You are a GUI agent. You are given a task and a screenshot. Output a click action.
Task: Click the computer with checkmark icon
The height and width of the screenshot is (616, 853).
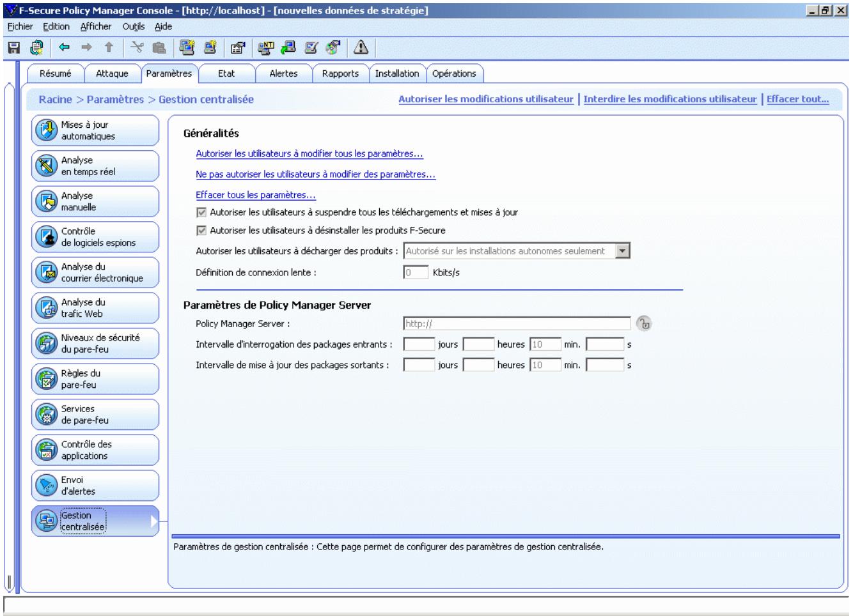(x=311, y=47)
